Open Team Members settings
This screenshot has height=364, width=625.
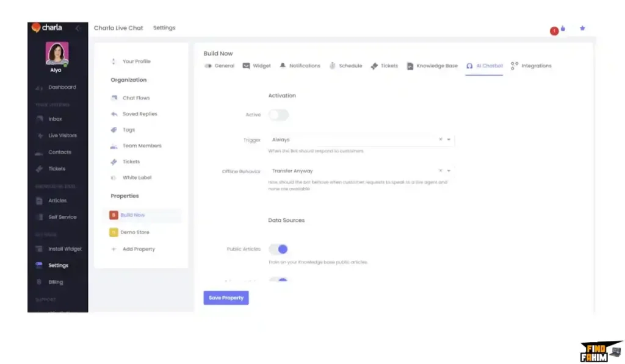142,146
